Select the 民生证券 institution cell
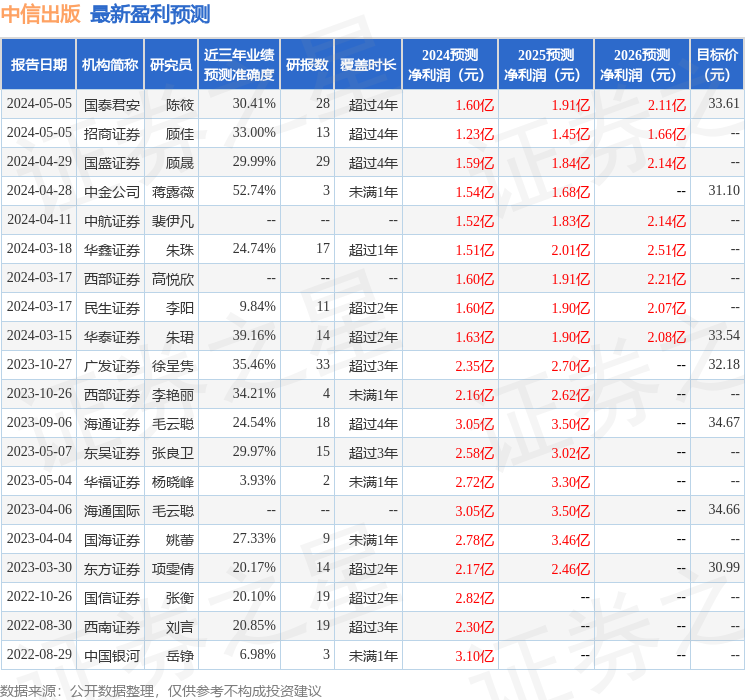745x700 pixels. point(112,307)
